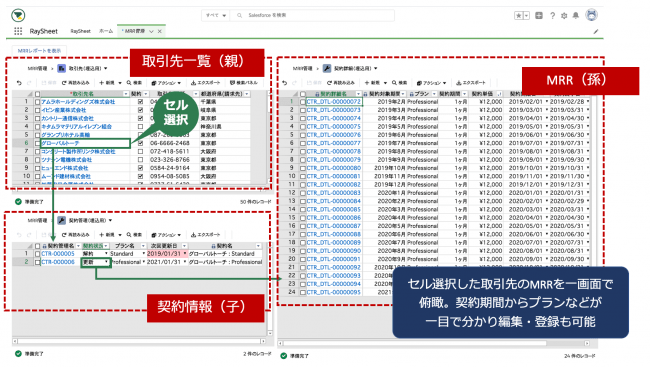Expand the アクション dropdown in the accounts panel
Image resolution: width=650 pixels, height=367 pixels.
click(x=166, y=83)
